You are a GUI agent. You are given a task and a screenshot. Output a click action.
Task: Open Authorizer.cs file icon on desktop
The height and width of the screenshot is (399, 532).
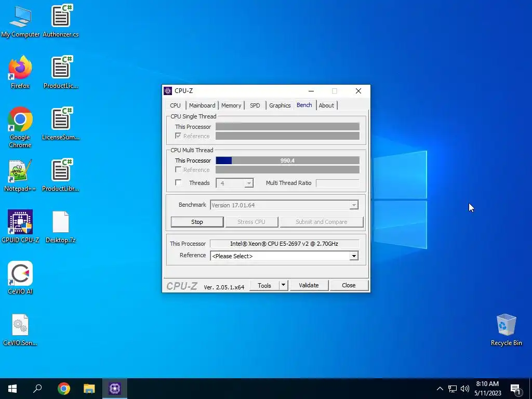tap(61, 21)
